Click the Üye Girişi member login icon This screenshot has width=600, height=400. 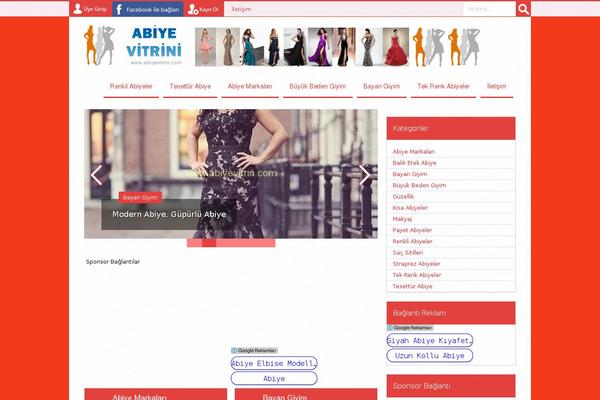78,9
